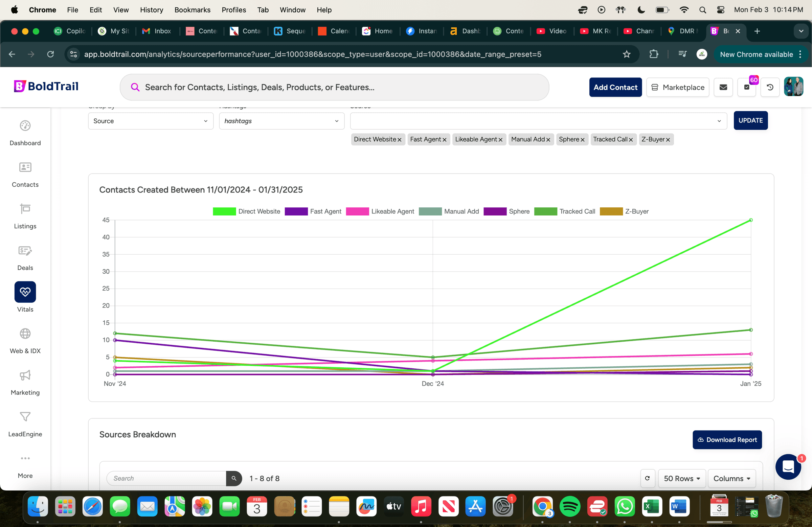Viewport: 812px width, 527px height.
Task: Open the Deals sidebar icon
Action: pyautogui.click(x=25, y=251)
